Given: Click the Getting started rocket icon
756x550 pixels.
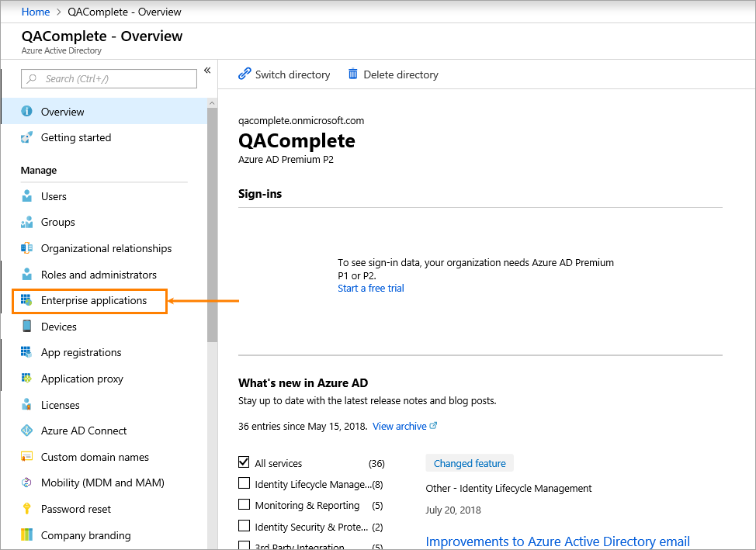Looking at the screenshot, I should tap(27, 137).
